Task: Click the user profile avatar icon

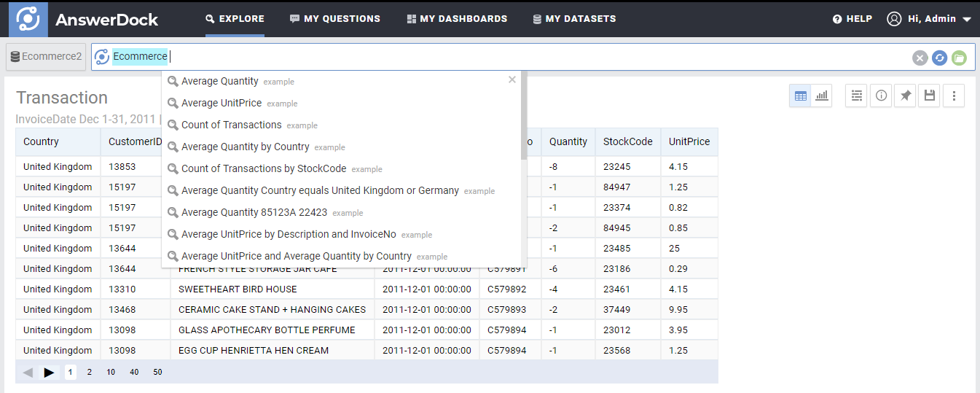Action: [x=894, y=19]
